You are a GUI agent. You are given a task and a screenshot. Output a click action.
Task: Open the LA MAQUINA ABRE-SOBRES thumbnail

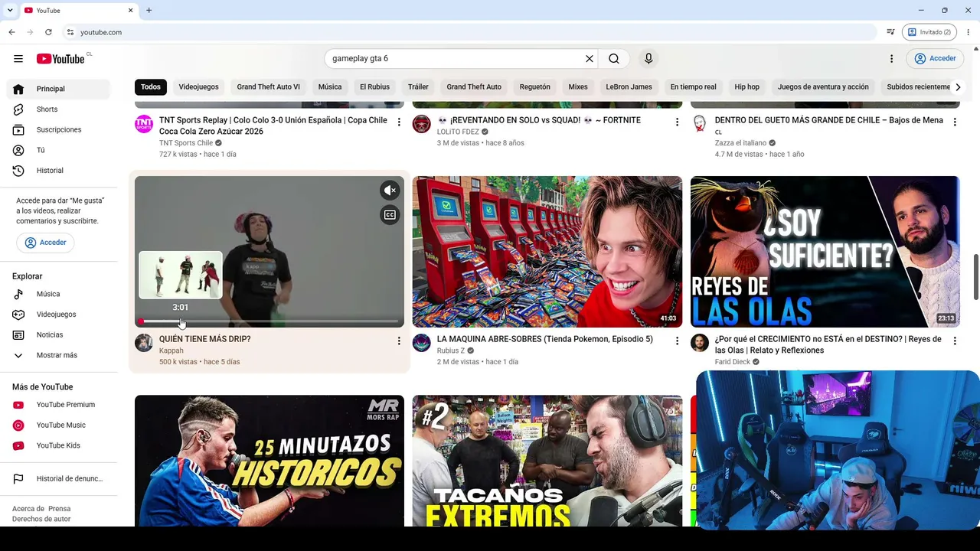[x=547, y=252]
